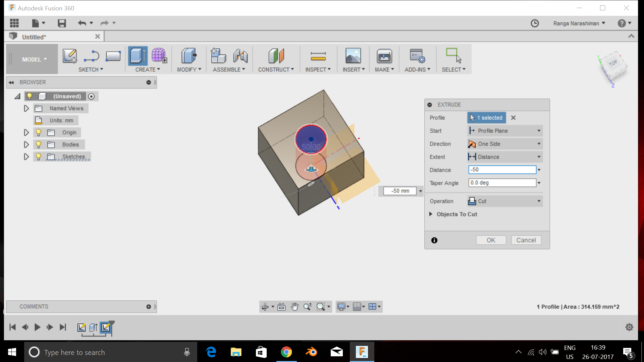Open the Create menu
The image size is (644, 362).
147,69
